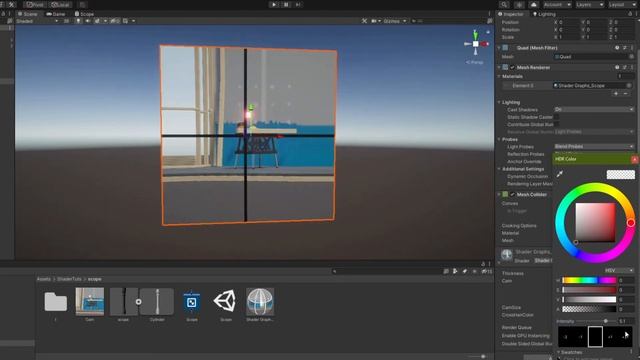Select the eyedropper tool in HDR Color picker
Viewport: 640px width, 360px height.
coord(560,174)
